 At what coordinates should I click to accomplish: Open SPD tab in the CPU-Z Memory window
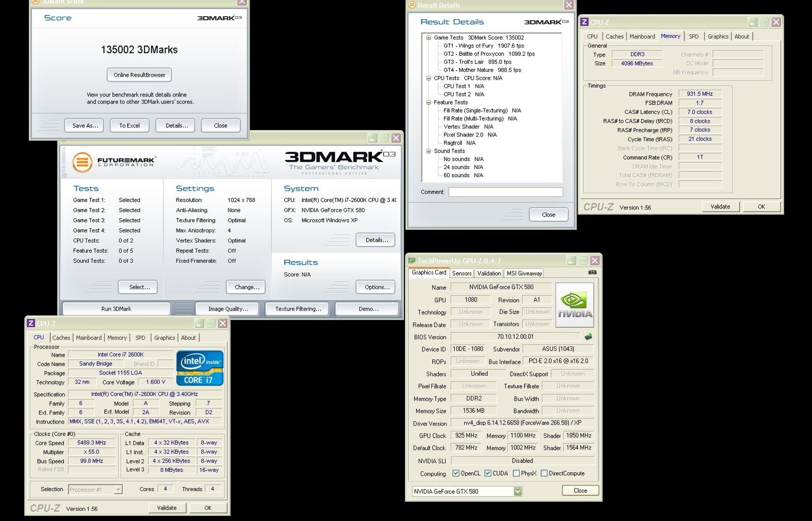click(694, 37)
